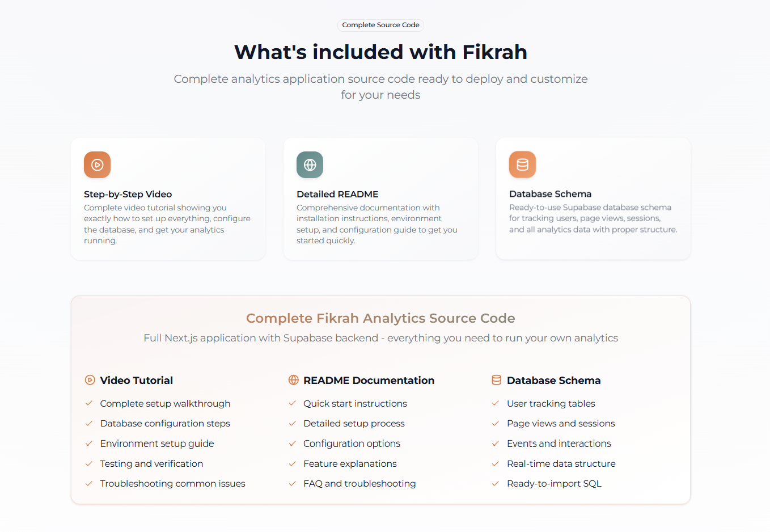This screenshot has width=770, height=532.
Task: Click the Complete Fikrah Analytics Source Code heading
Action: [380, 318]
